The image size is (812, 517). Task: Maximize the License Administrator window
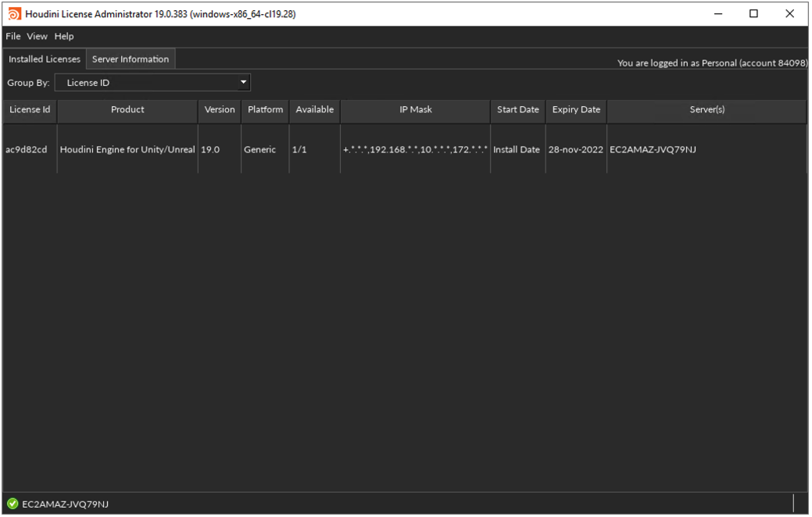(754, 14)
